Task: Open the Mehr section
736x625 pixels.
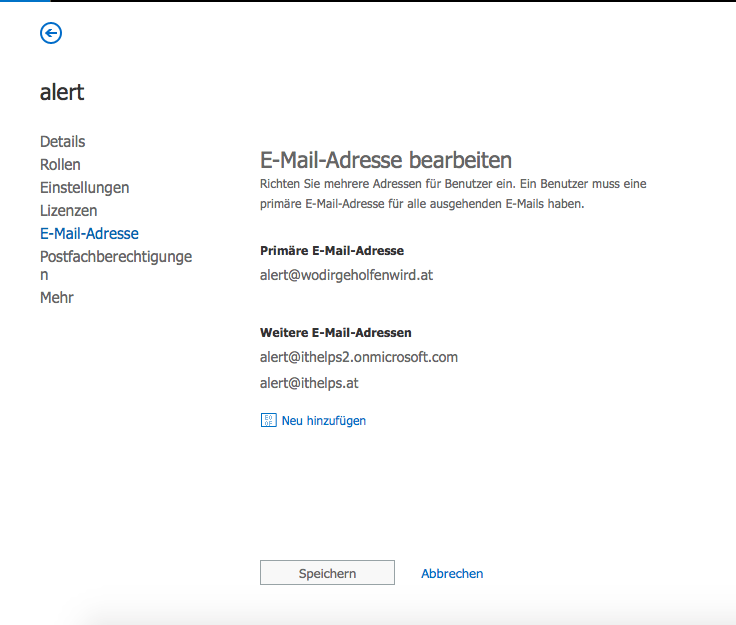Action: point(57,297)
